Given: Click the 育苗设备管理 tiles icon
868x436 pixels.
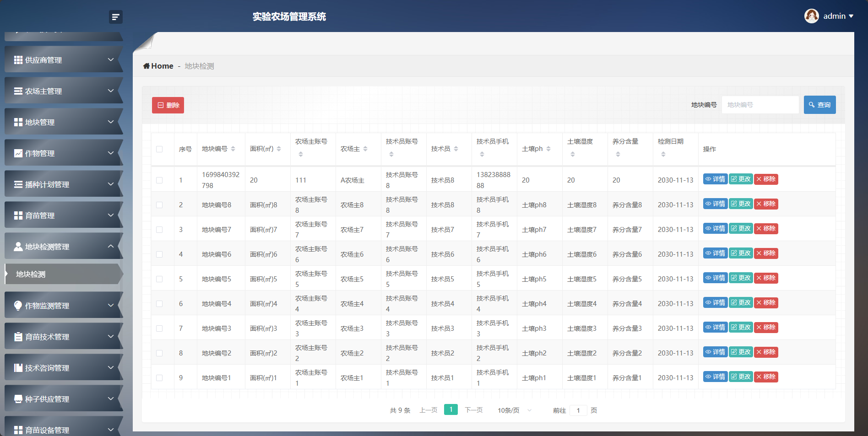Looking at the screenshot, I should coord(18,430).
